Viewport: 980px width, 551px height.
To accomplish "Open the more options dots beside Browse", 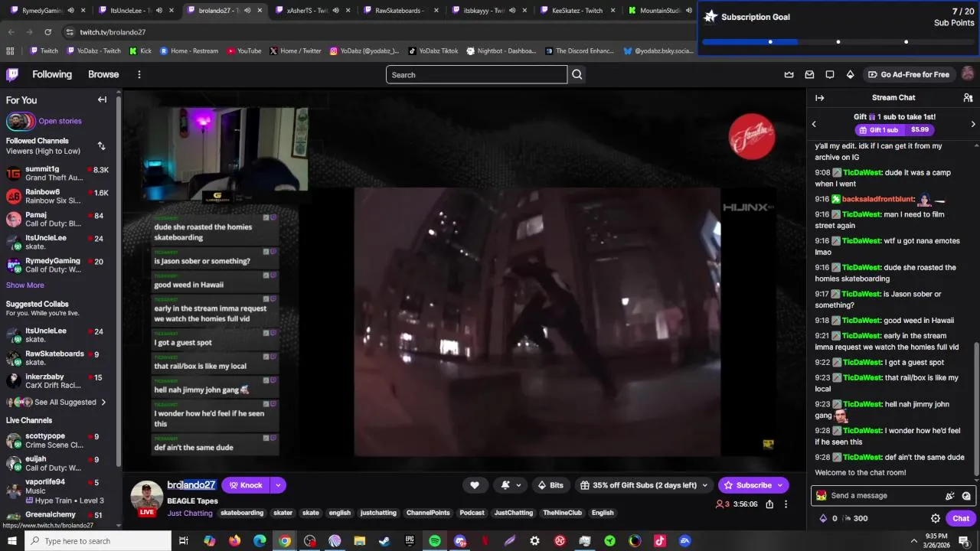I will point(139,74).
